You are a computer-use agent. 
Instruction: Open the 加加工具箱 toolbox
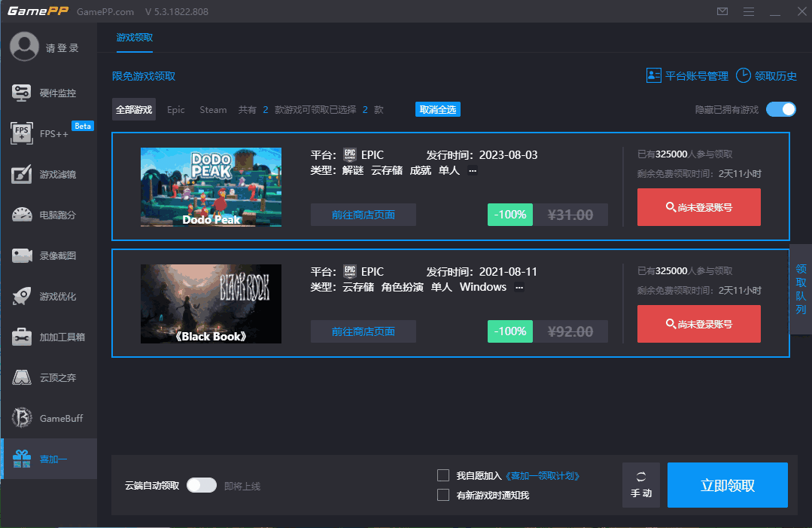coord(48,337)
